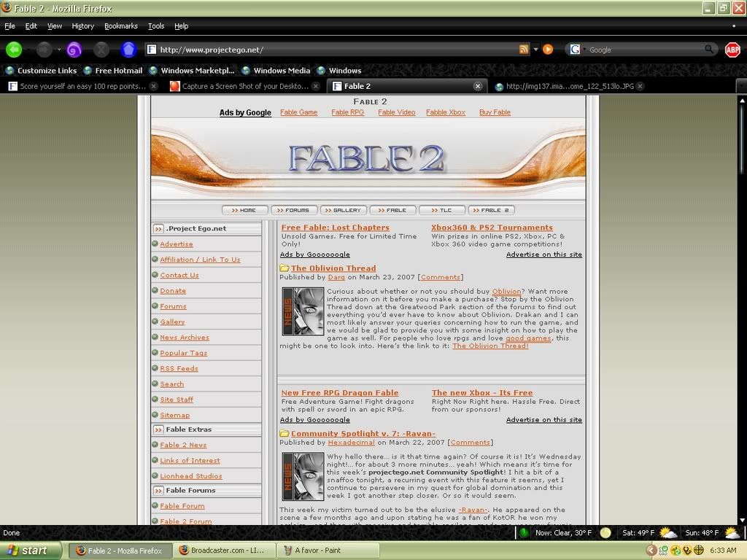
Task: Open the File menu
Action: click(9, 26)
